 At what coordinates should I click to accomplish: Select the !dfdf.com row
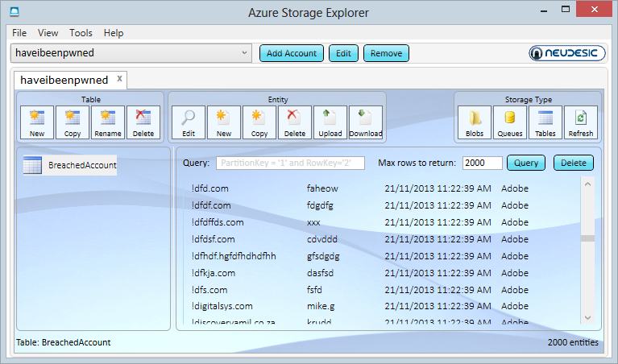pyautogui.click(x=361, y=205)
